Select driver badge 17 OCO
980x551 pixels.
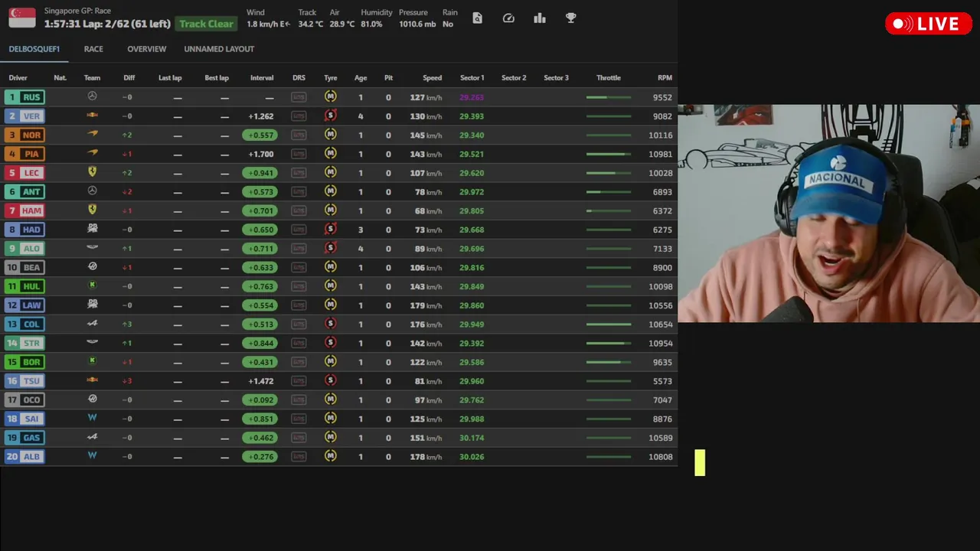coord(24,399)
